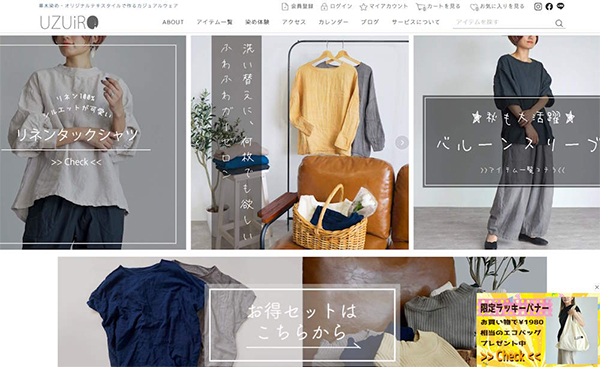Click the 限定ラッキーバナー popup ad
This screenshot has height=367, width=600.
coord(538,329)
